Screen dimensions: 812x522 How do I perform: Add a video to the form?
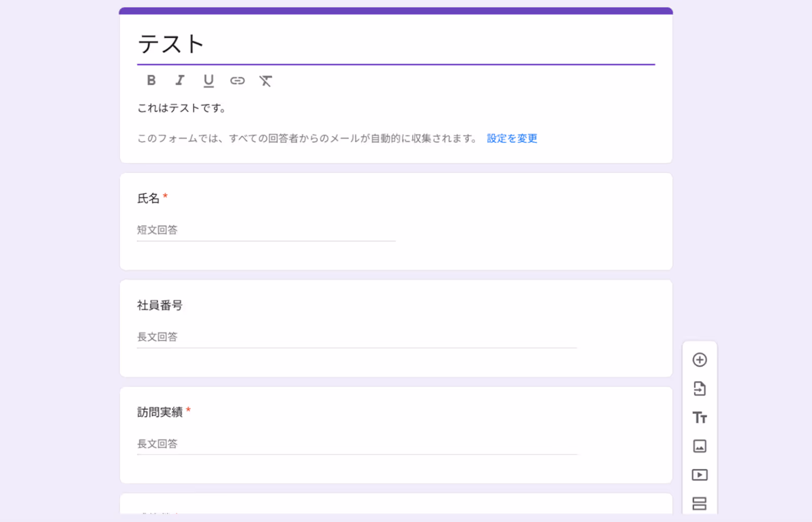700,475
